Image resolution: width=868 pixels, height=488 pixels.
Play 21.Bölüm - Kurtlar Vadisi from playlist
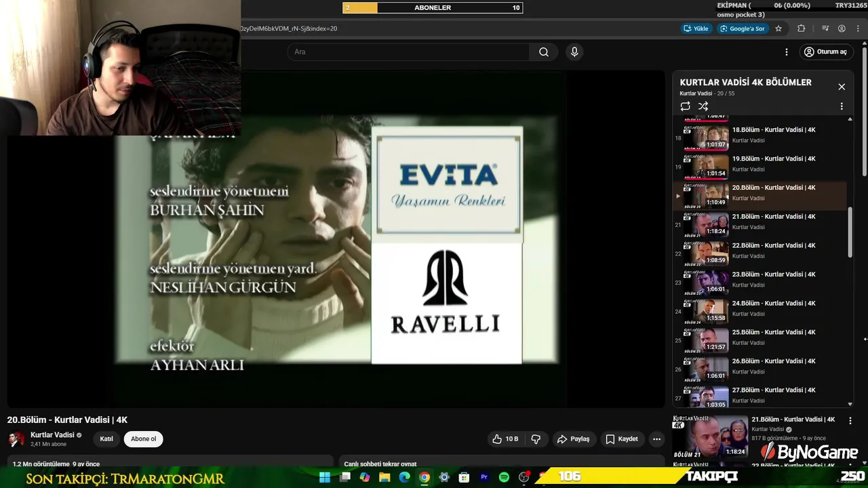(759, 224)
